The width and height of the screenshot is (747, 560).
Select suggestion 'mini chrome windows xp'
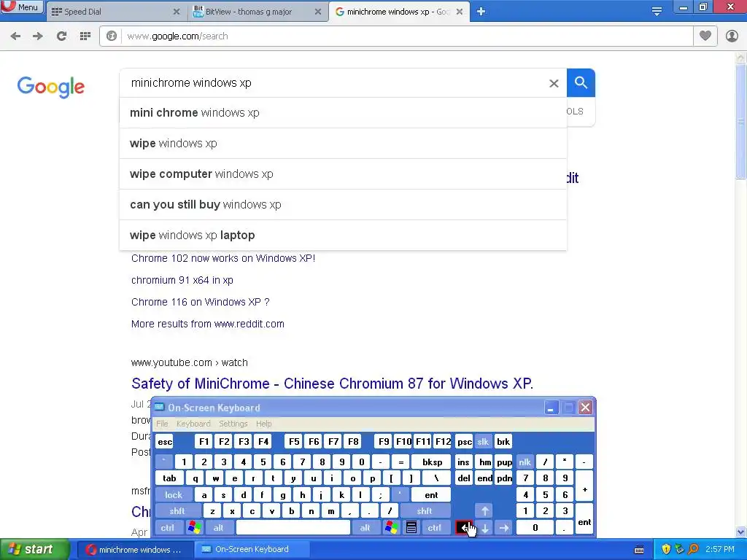pos(343,113)
